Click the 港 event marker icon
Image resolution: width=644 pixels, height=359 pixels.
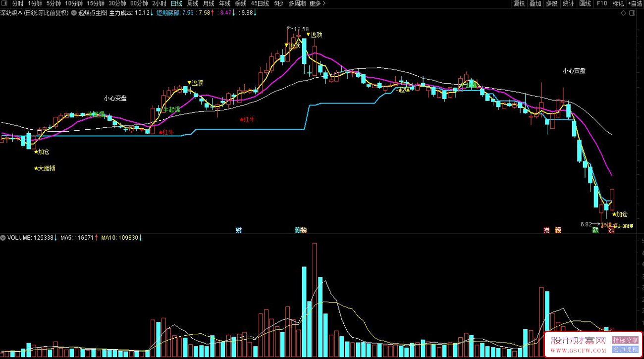click(x=547, y=230)
